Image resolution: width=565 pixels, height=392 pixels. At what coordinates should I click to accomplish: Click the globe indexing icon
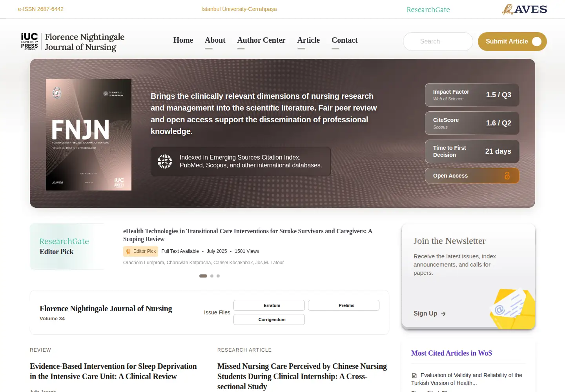(165, 162)
